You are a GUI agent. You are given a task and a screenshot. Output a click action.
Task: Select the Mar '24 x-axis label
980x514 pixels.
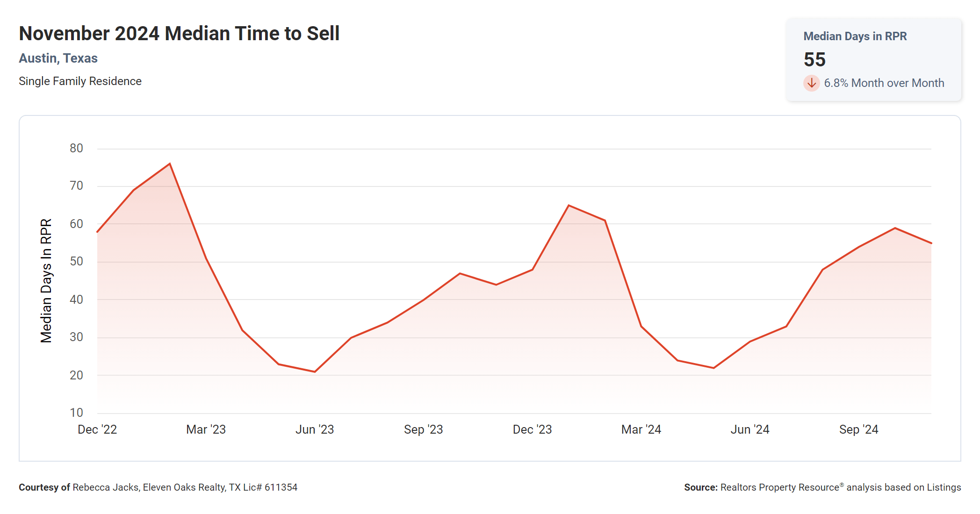[641, 429]
